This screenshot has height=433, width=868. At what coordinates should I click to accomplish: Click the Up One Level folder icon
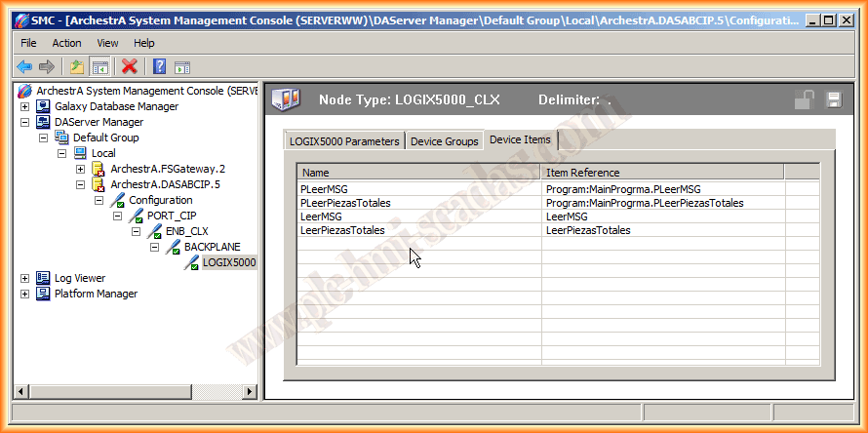tap(76, 66)
